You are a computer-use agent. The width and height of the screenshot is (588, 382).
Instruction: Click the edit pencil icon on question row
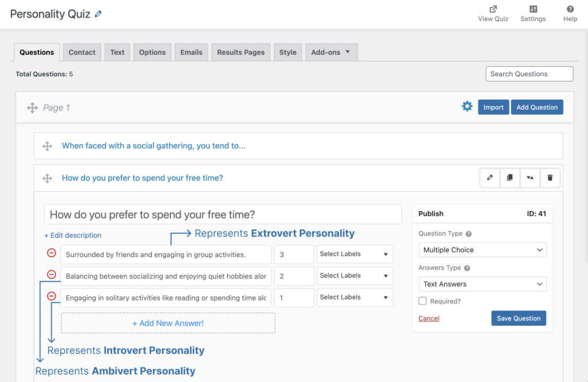click(x=490, y=178)
